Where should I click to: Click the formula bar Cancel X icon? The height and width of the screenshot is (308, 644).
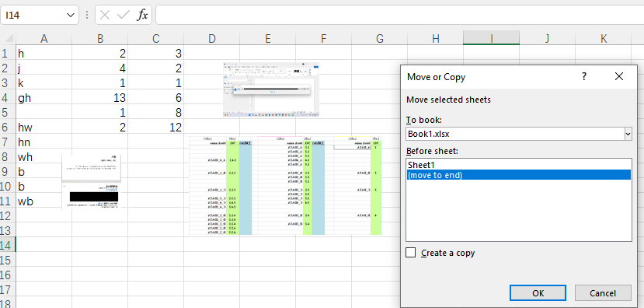click(x=105, y=16)
